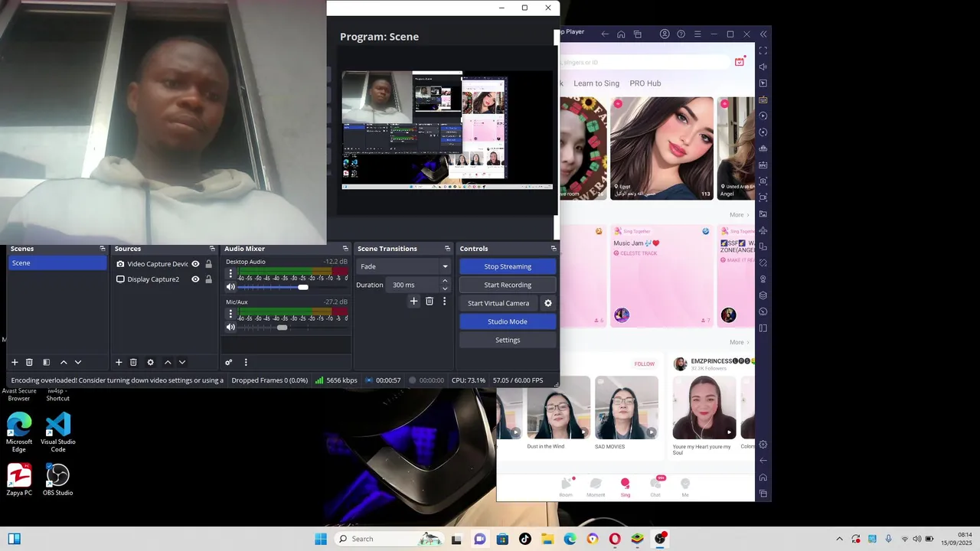980x551 pixels.
Task: Move source down arrow in Sources panel
Action: click(x=181, y=362)
